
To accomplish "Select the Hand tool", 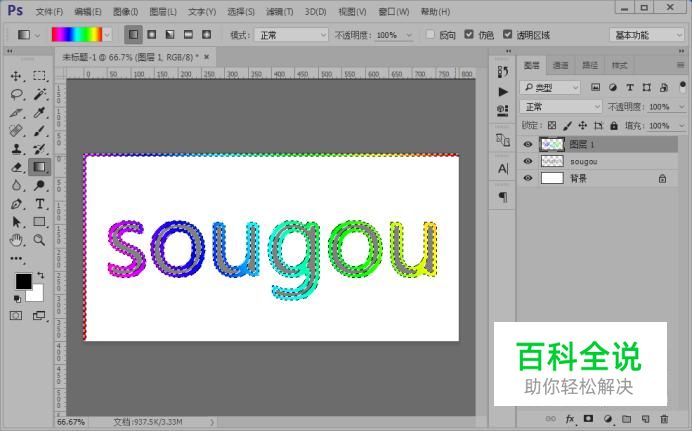I will pos(16,240).
